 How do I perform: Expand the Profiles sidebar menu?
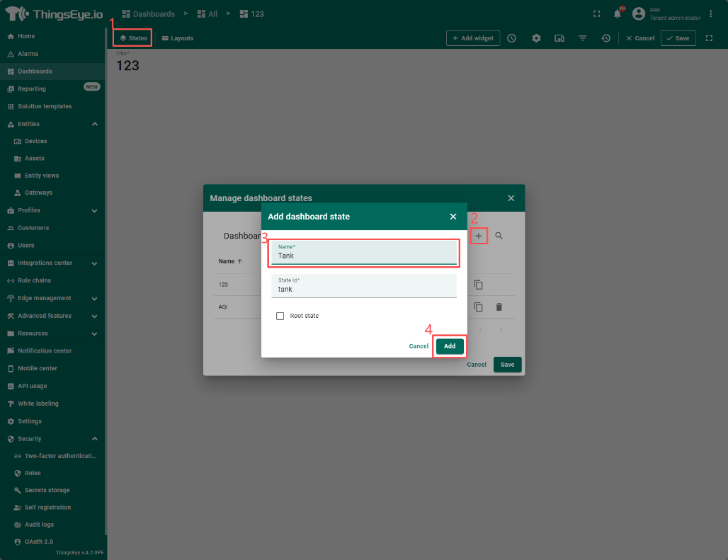point(94,210)
